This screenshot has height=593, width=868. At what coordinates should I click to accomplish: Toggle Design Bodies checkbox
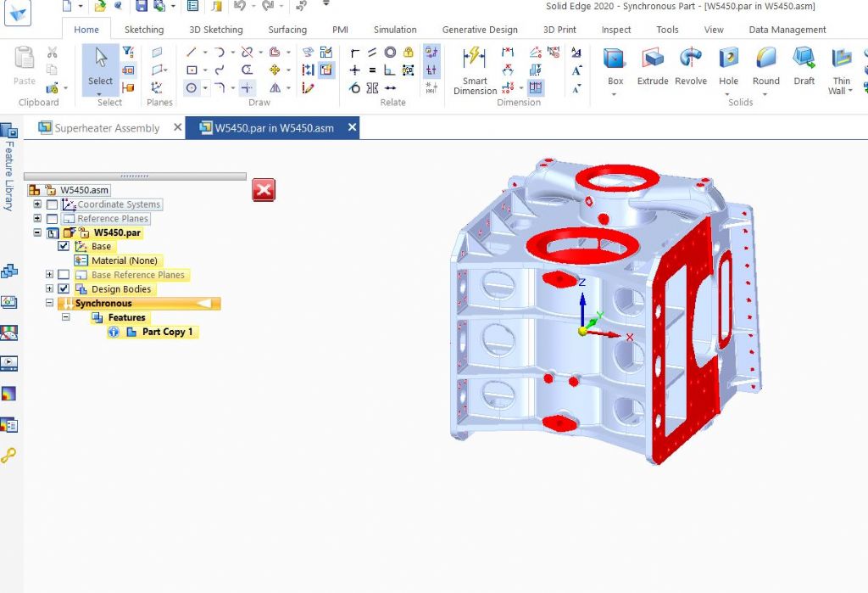coord(64,288)
